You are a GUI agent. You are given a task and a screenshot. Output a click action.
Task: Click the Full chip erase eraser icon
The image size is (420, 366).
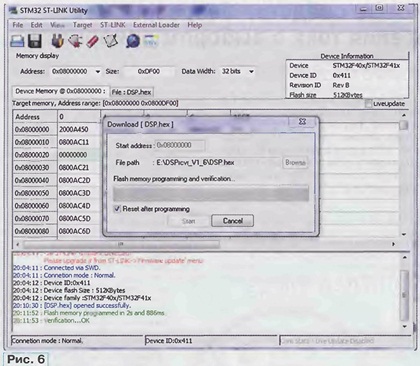[93, 41]
